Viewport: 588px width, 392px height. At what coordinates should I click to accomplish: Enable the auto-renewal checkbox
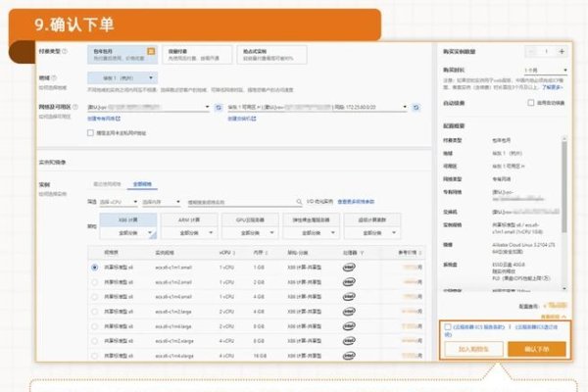tap(530, 102)
